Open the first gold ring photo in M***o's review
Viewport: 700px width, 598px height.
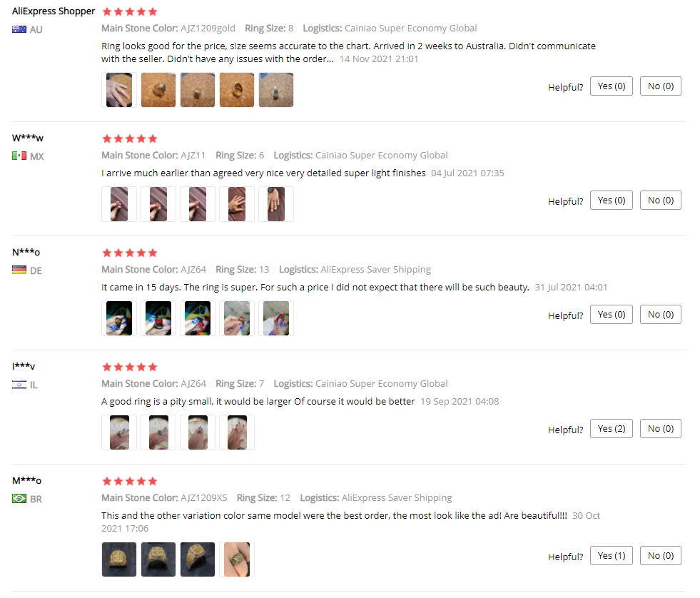119,559
